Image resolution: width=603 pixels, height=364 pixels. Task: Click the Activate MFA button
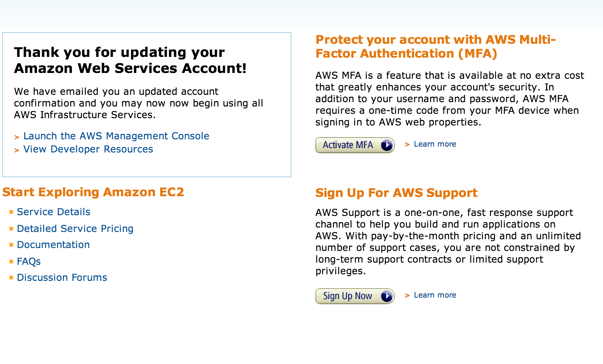click(x=355, y=145)
